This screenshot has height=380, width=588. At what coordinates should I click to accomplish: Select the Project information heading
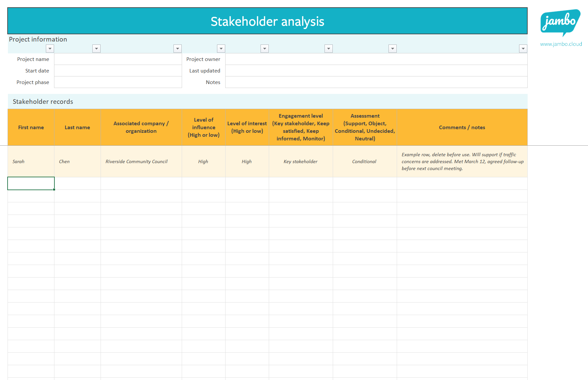(38, 40)
